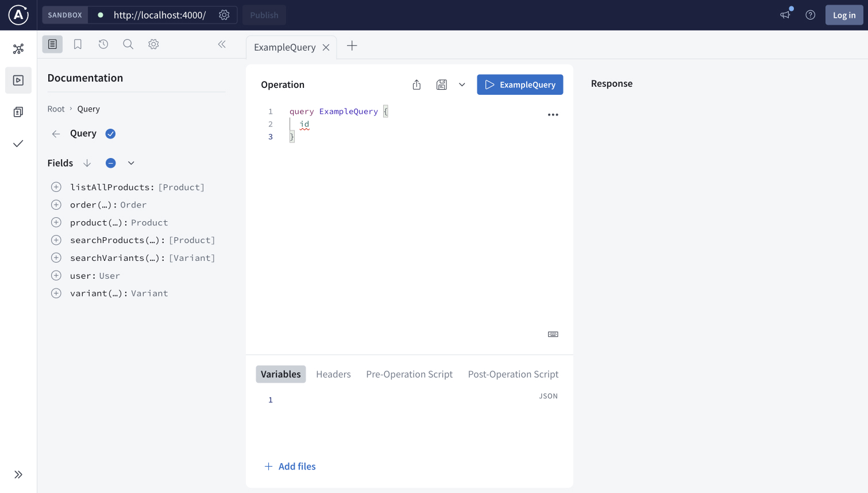Add the variant field to query
This screenshot has height=493, width=868.
[x=56, y=293]
